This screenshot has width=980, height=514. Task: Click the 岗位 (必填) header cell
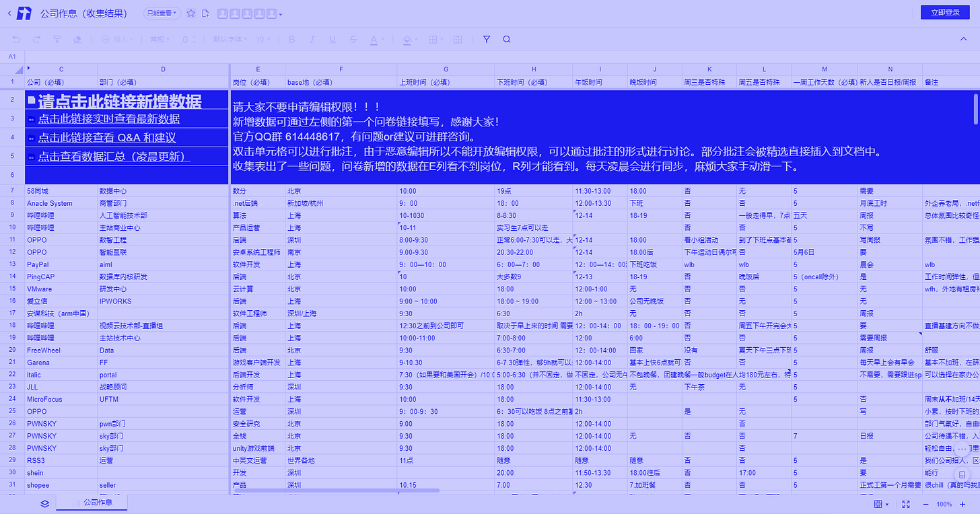coord(258,82)
